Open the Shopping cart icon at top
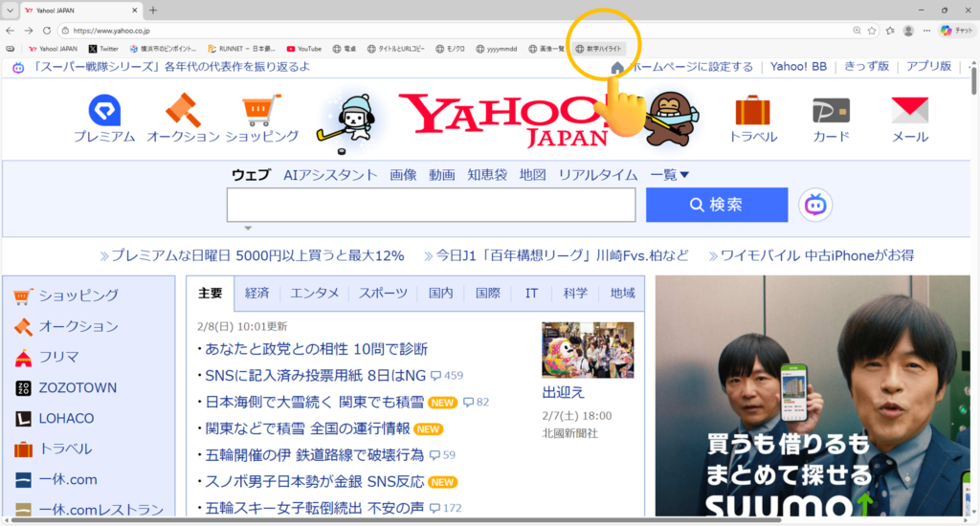The image size is (980, 526). [261, 112]
